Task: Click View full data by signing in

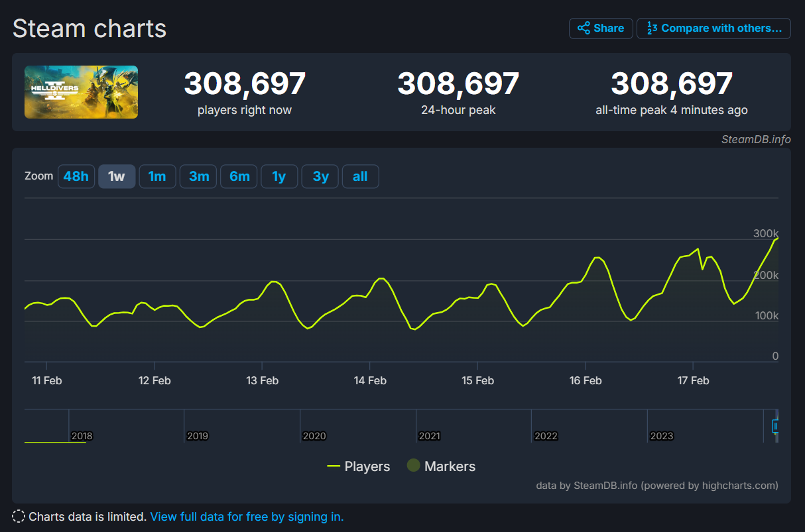Action: click(247, 517)
